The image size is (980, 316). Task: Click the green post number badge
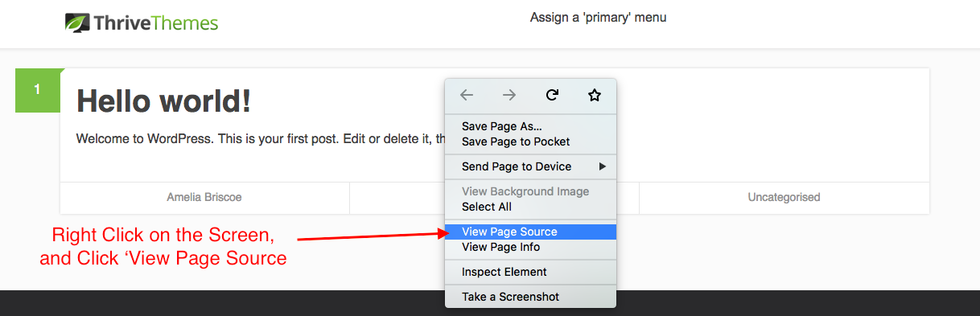pyautogui.click(x=37, y=90)
